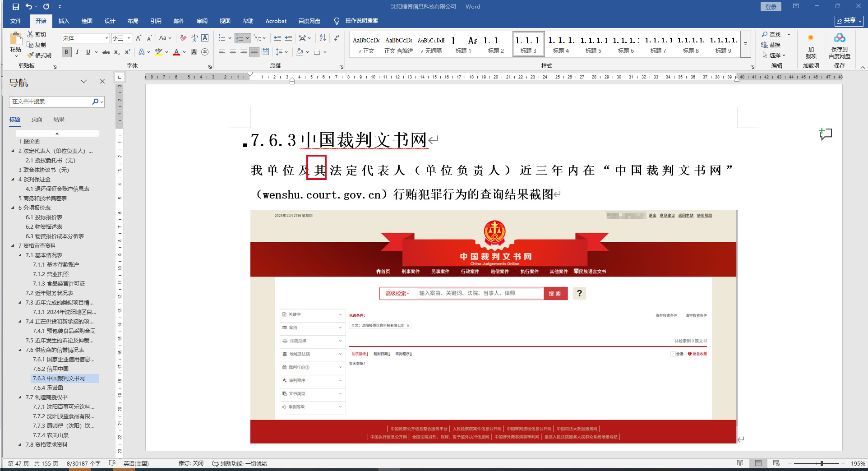Open the text effects and typography tool

coord(142,52)
